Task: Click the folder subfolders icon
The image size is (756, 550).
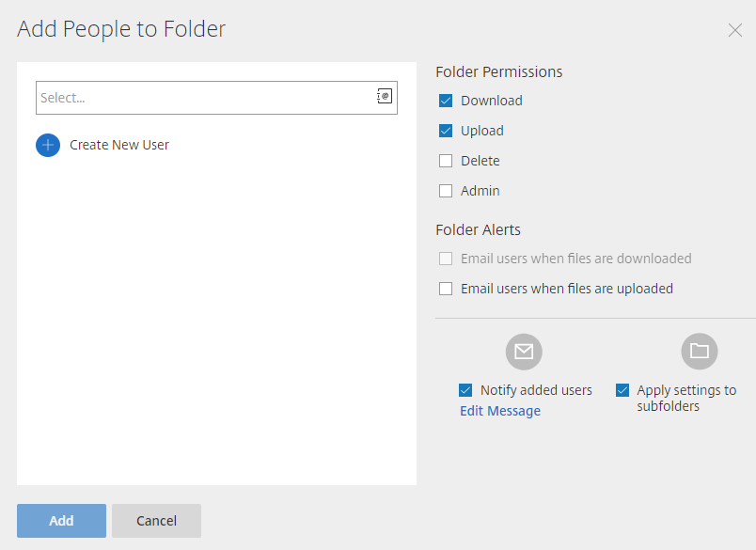Action: [x=699, y=352]
